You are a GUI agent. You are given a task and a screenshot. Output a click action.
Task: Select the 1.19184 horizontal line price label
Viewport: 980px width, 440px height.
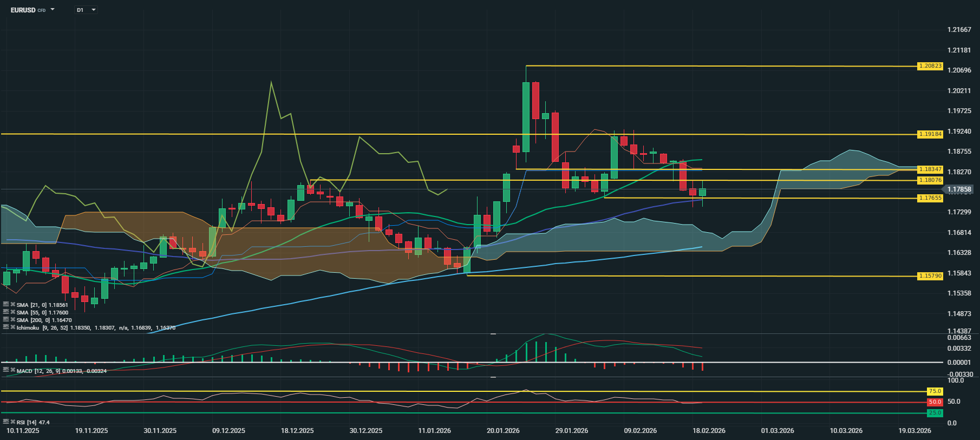point(930,134)
